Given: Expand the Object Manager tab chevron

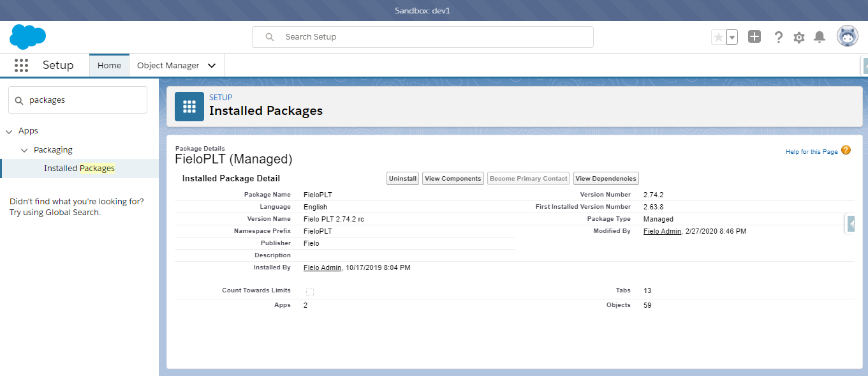Looking at the screenshot, I should point(212,66).
